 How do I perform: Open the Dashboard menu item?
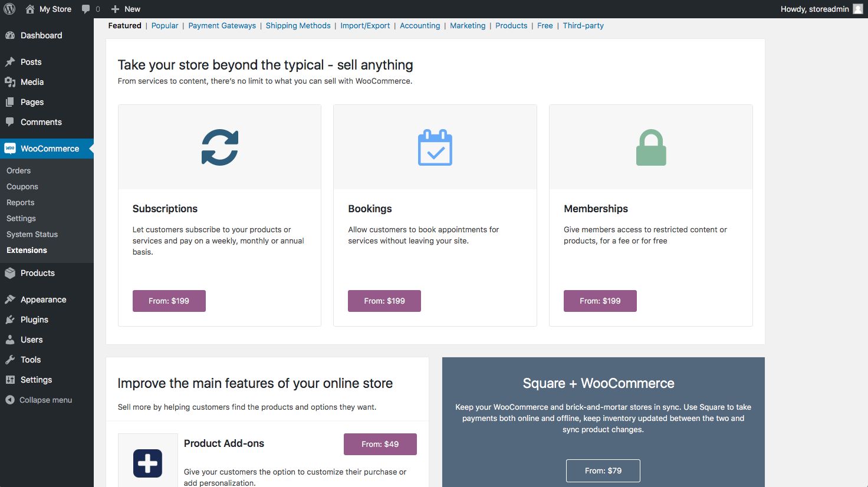[x=41, y=35]
